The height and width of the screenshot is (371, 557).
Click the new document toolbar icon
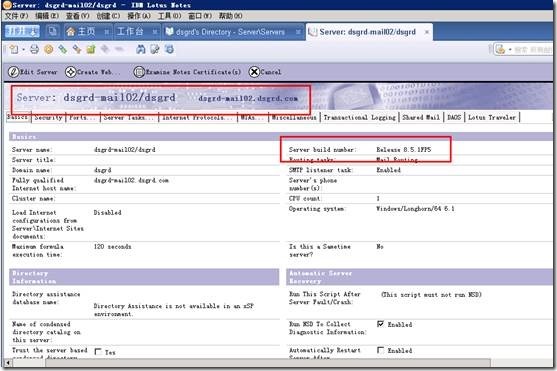[14, 49]
